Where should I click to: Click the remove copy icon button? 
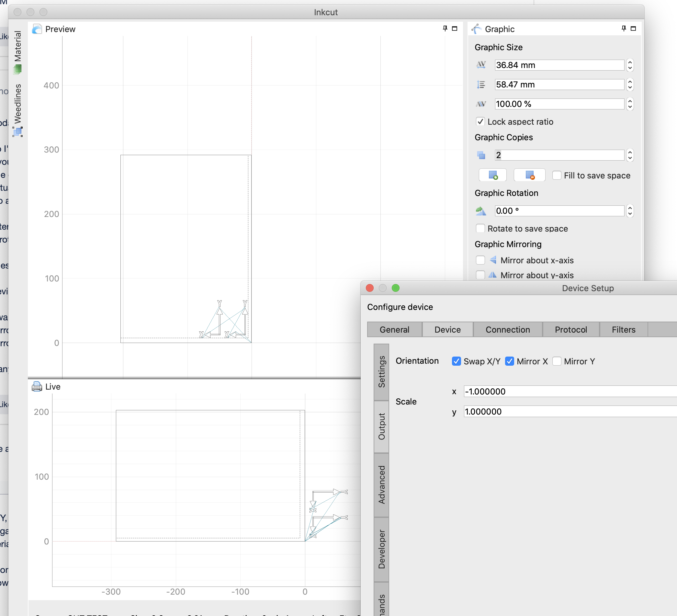click(x=529, y=175)
